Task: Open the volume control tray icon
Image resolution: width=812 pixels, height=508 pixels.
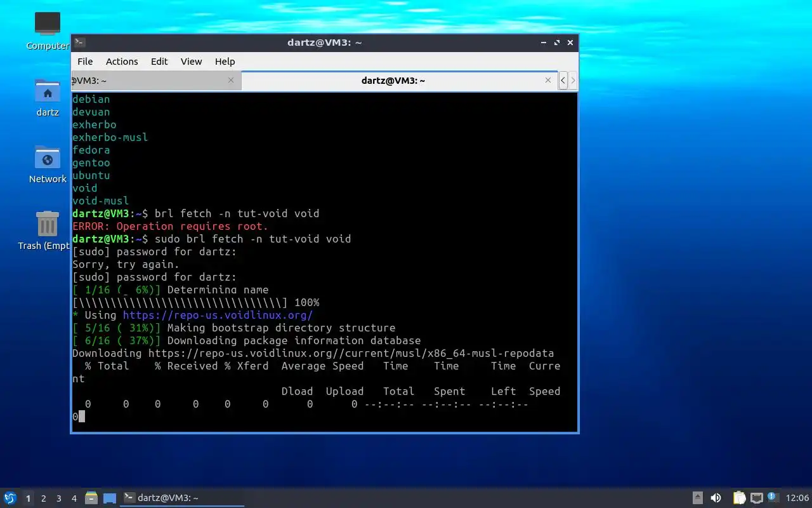Action: tap(716, 498)
